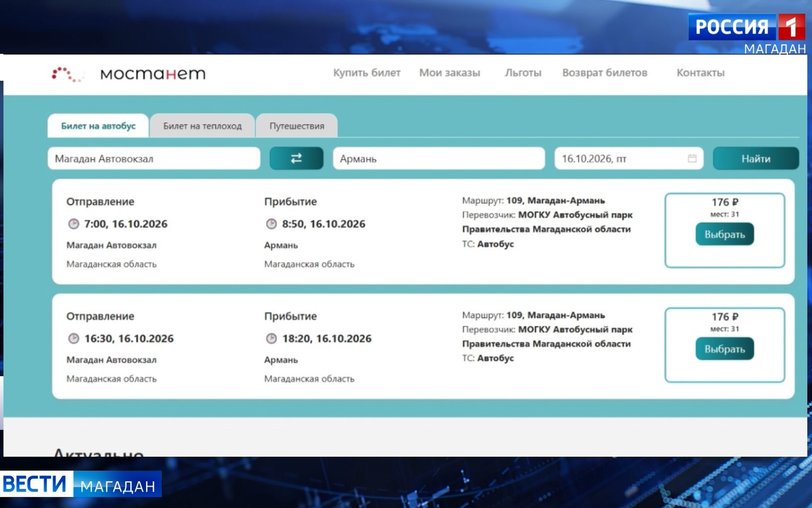
Task: Select the Билет на автобус tab
Action: 98,126
